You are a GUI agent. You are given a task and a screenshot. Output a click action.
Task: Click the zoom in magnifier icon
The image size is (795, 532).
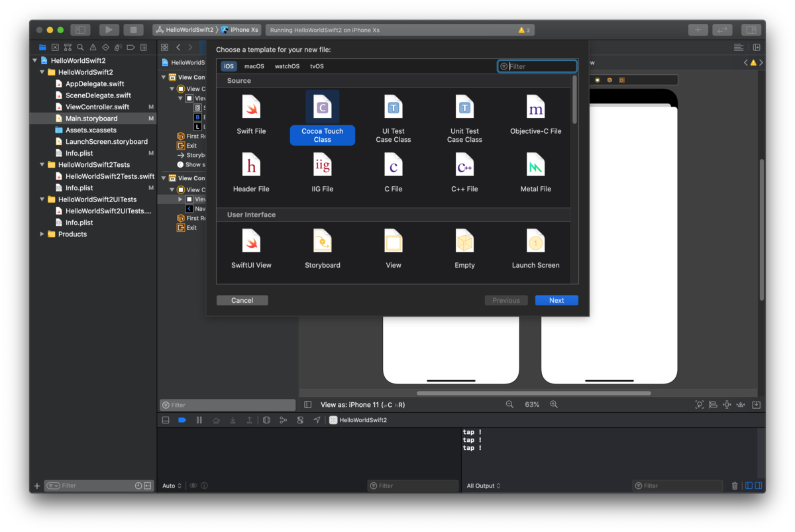[x=554, y=404]
